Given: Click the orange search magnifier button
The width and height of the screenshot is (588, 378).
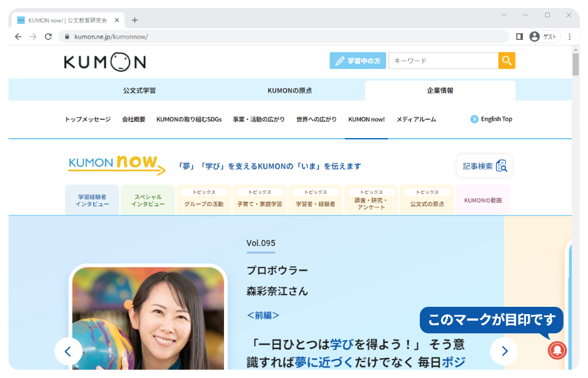Looking at the screenshot, I should pyautogui.click(x=506, y=60).
